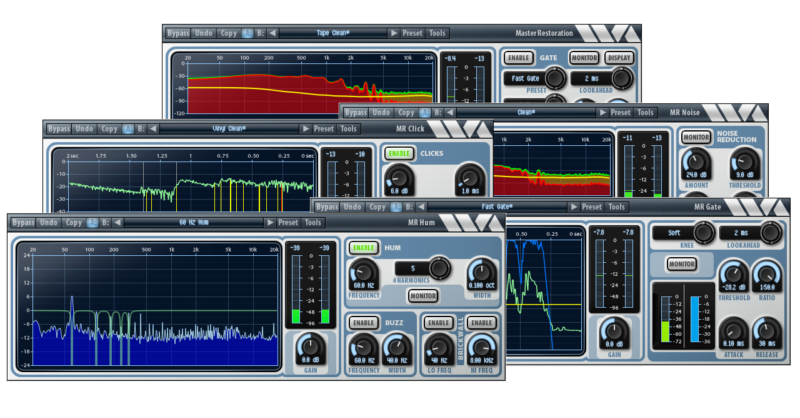Open the Tools menu in MR Hum
Image resolution: width=800 pixels, height=418 pixels.
coord(313,223)
